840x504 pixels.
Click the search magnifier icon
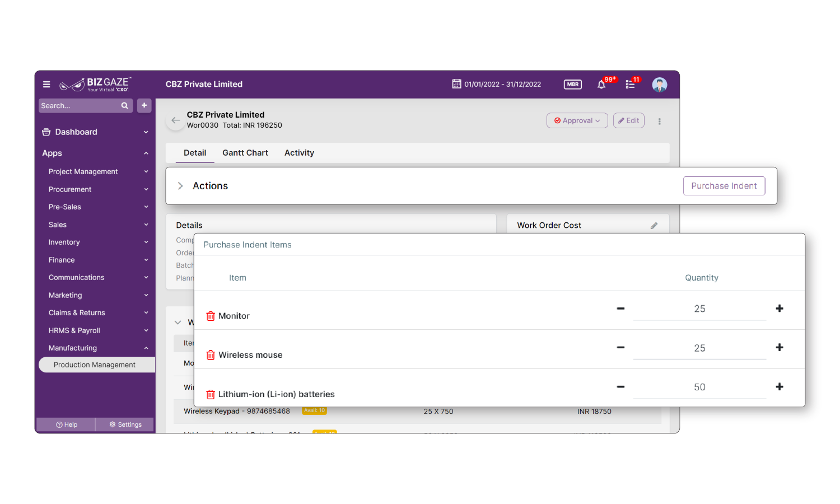click(125, 106)
